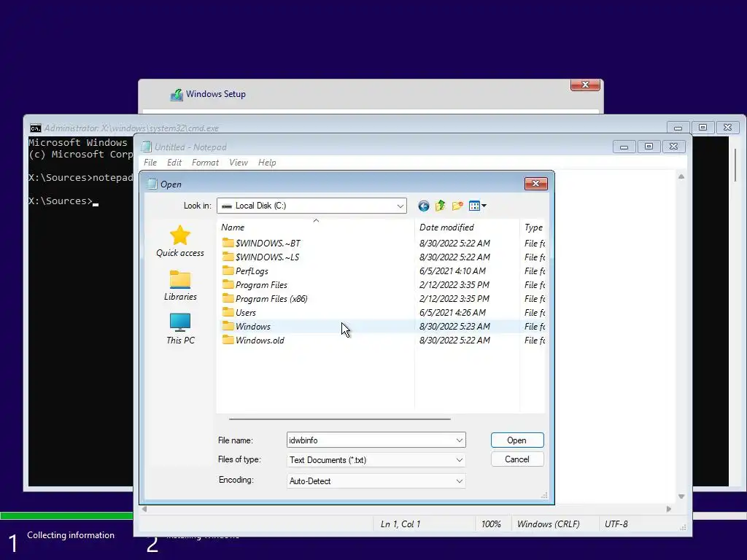Click the Notepad title bar app icon

pos(146,147)
